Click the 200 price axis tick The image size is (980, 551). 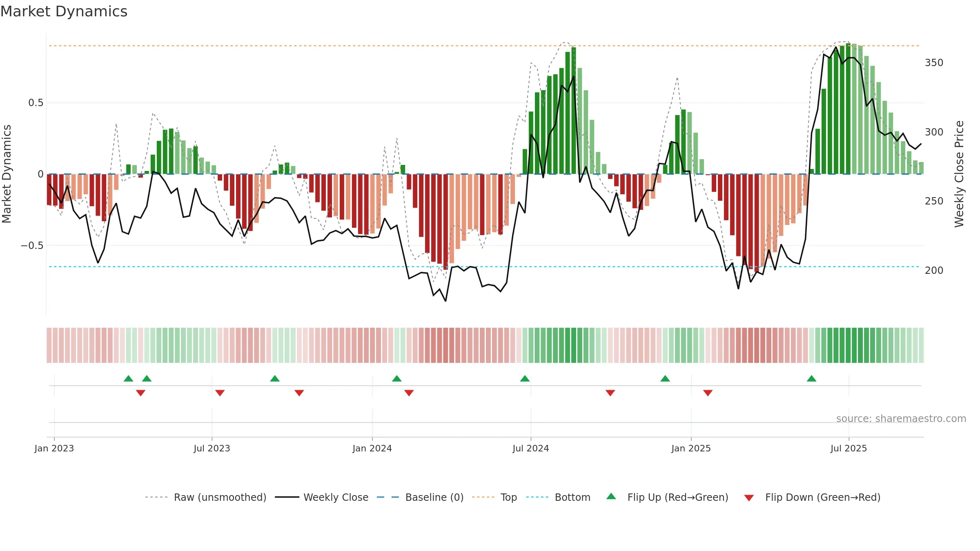click(934, 270)
